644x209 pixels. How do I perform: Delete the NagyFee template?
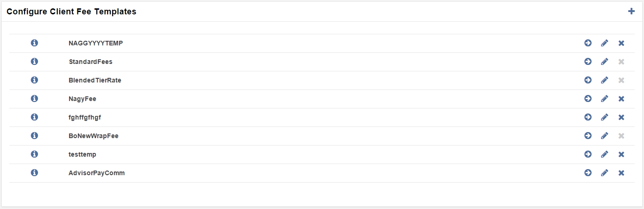click(x=621, y=99)
